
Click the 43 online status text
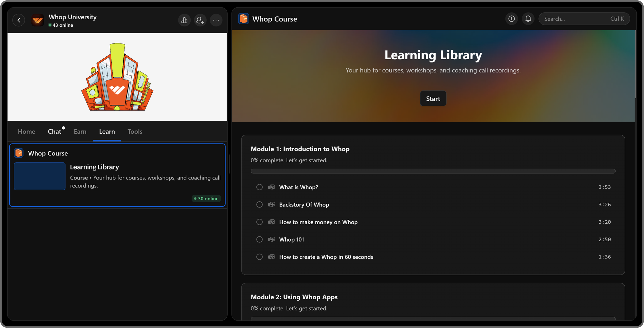[63, 25]
